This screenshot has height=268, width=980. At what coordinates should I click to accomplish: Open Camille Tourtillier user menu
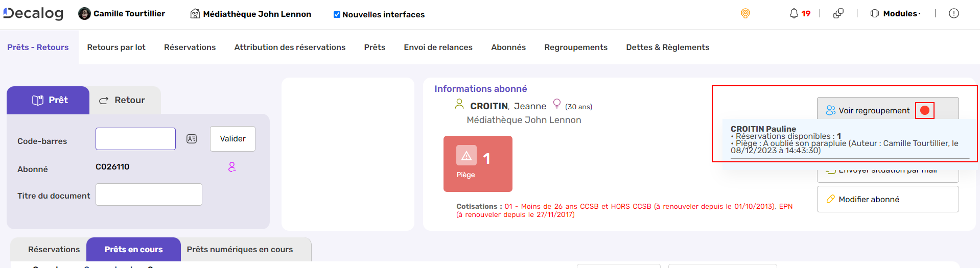(122, 14)
